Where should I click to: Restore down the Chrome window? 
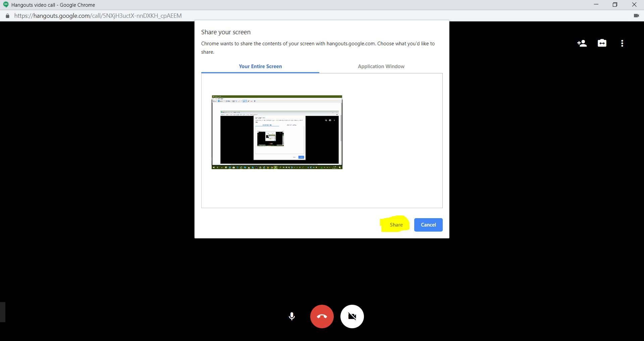615,5
